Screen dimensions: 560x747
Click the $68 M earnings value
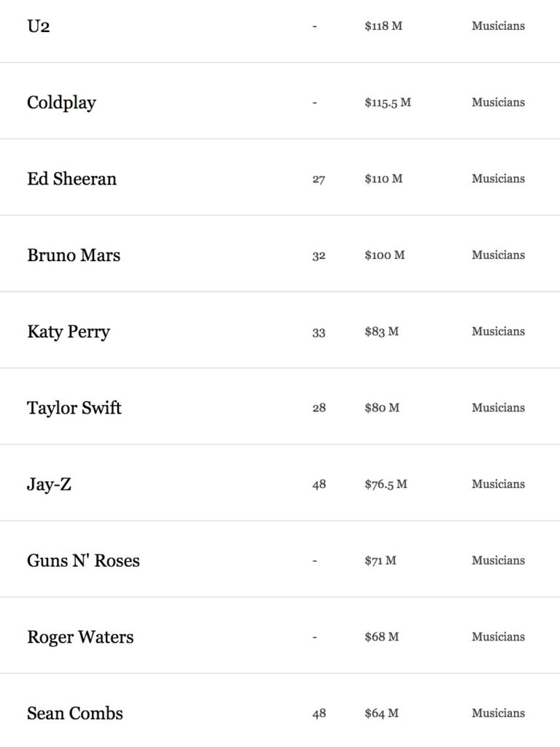tap(381, 636)
